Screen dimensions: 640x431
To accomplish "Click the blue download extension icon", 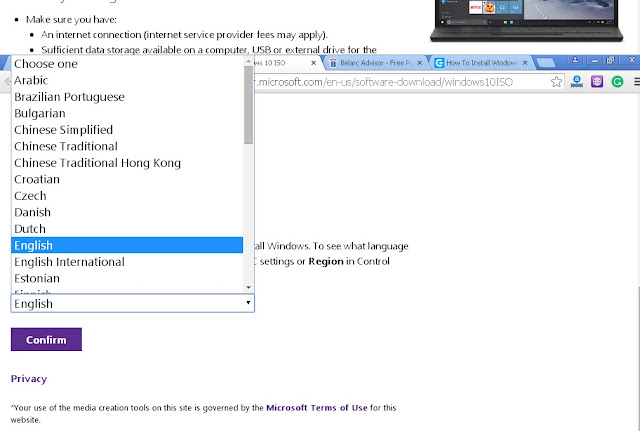I will coord(577,82).
